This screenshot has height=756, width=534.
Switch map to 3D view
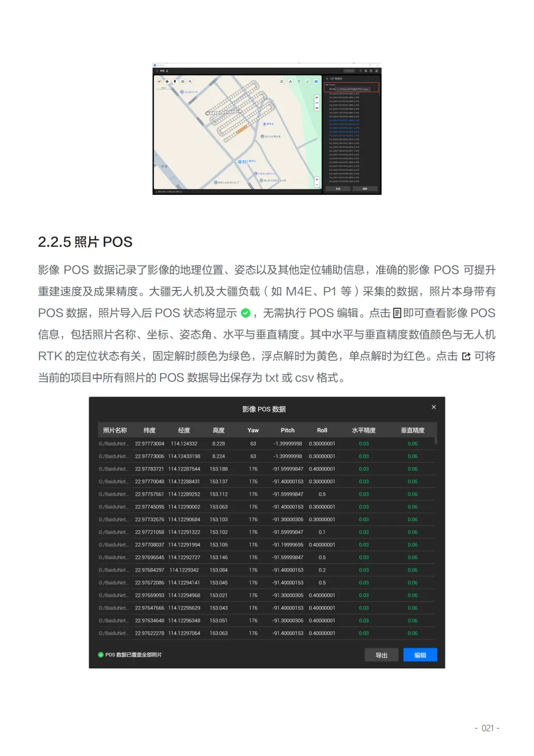pos(317,108)
